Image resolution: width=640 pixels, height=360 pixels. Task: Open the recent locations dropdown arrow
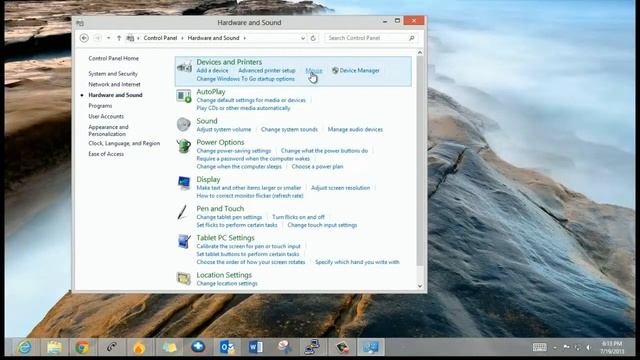109,38
